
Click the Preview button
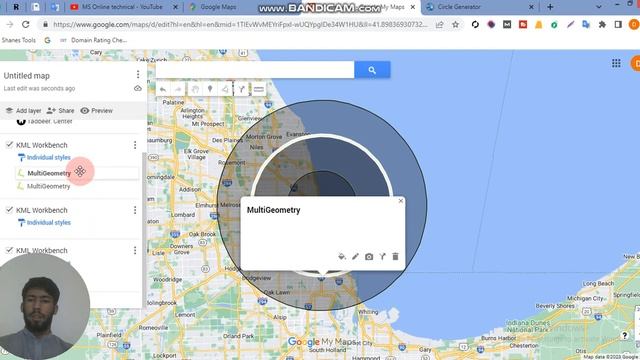pyautogui.click(x=97, y=111)
